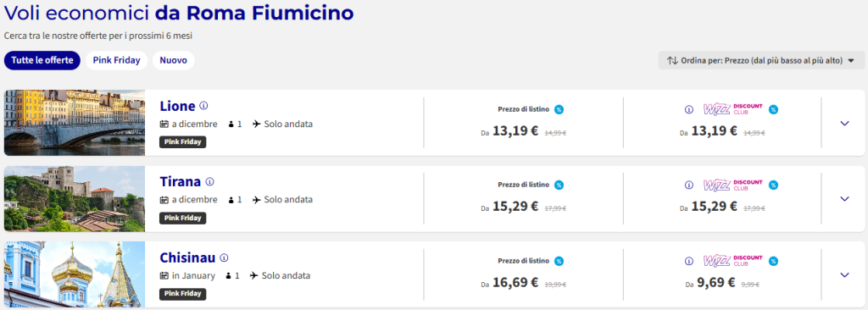Open the Ordina per Prezzo dropdown
Viewport: 868px width, 310px height.
tap(761, 60)
